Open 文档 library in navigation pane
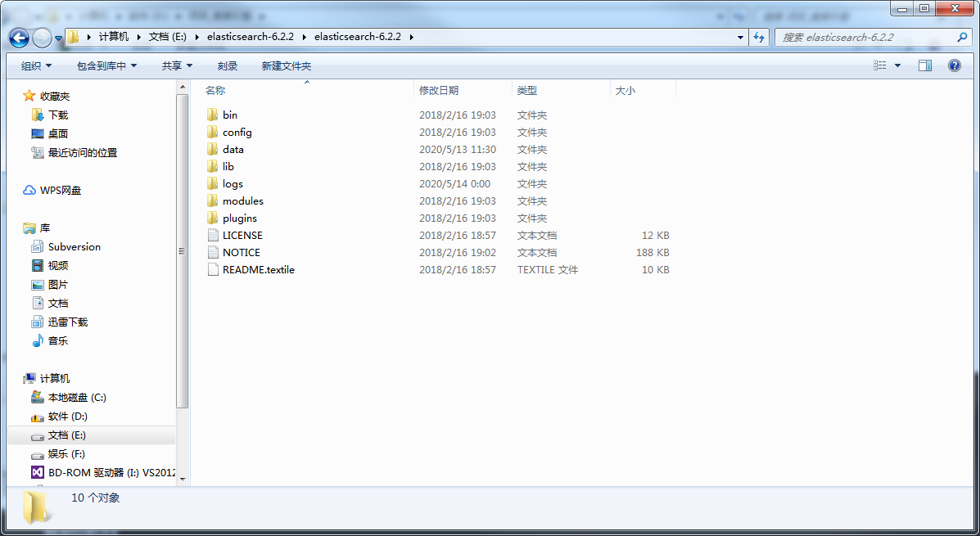This screenshot has width=980, height=536. point(58,303)
